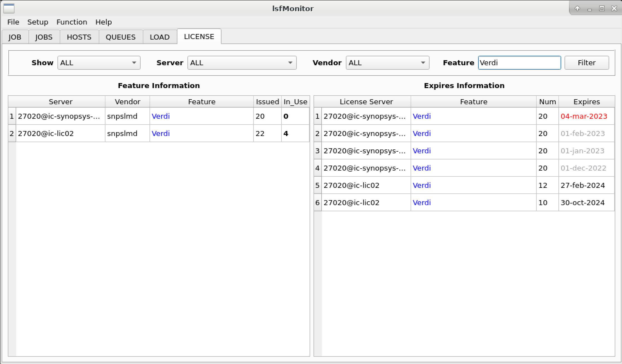Open the Verdi link in Feature Information row 1

point(161,116)
